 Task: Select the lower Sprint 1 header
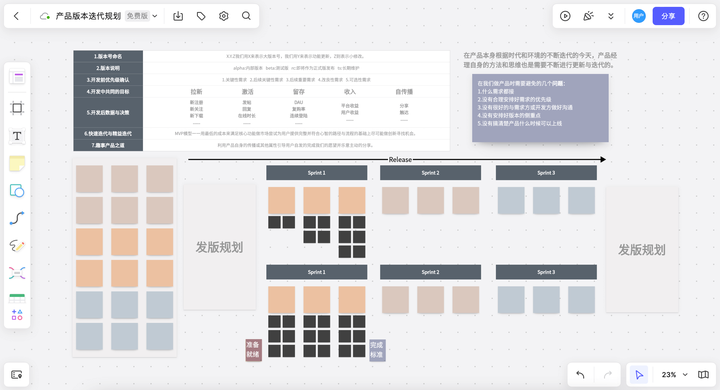(x=317, y=272)
